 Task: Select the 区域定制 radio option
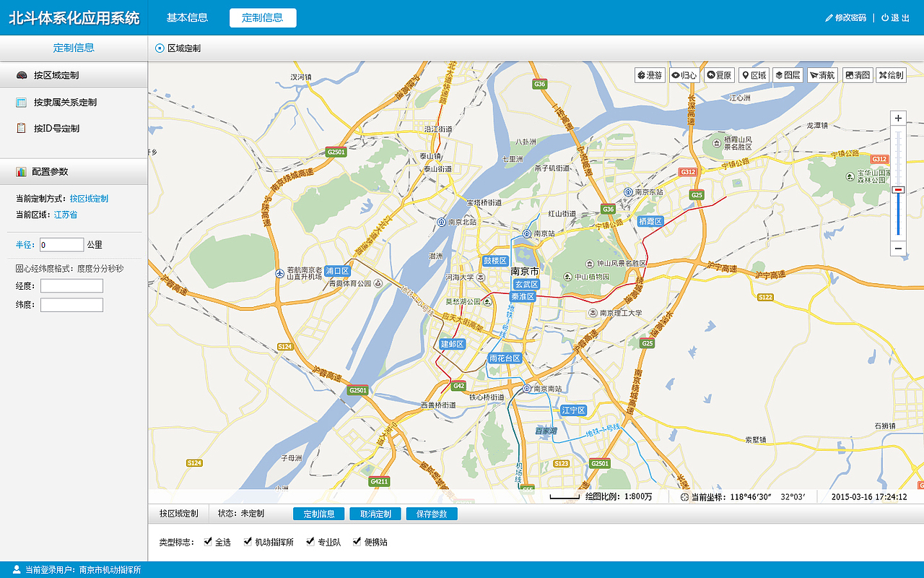(160, 48)
